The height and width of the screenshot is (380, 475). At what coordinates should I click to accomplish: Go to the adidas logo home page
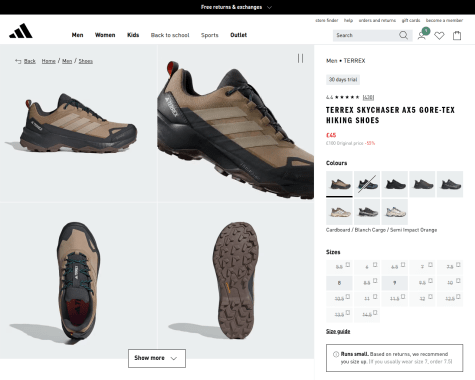click(x=21, y=31)
